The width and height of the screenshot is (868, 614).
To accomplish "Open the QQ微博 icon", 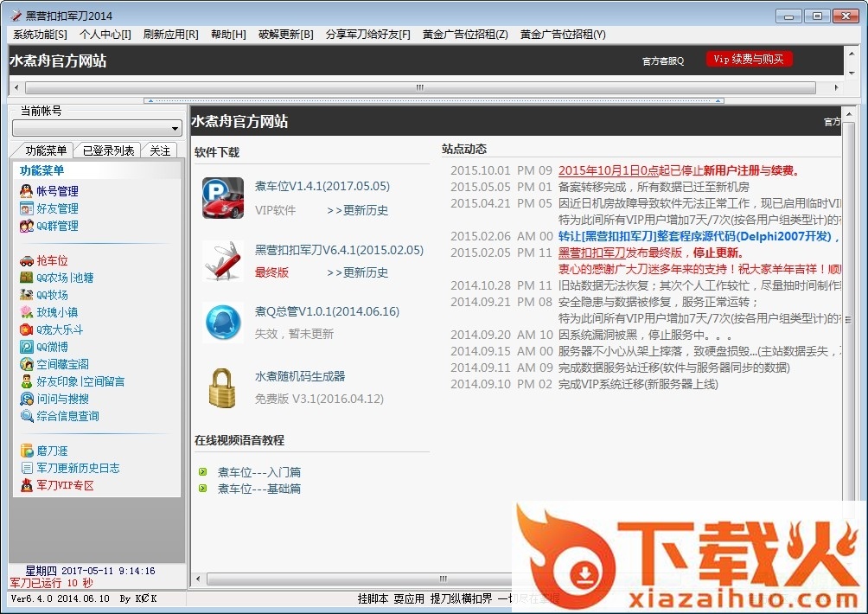I will point(26,347).
